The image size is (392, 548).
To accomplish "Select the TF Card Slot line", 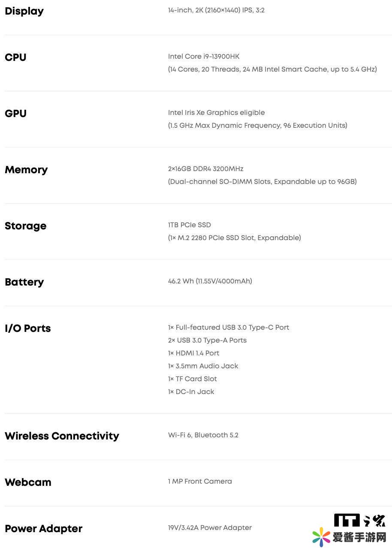I will tap(192, 379).
